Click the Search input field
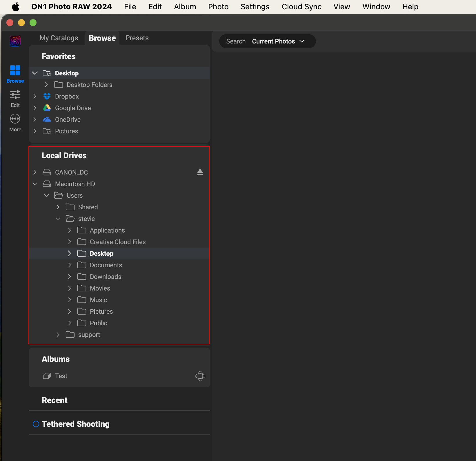This screenshot has width=476, height=461. (236, 41)
